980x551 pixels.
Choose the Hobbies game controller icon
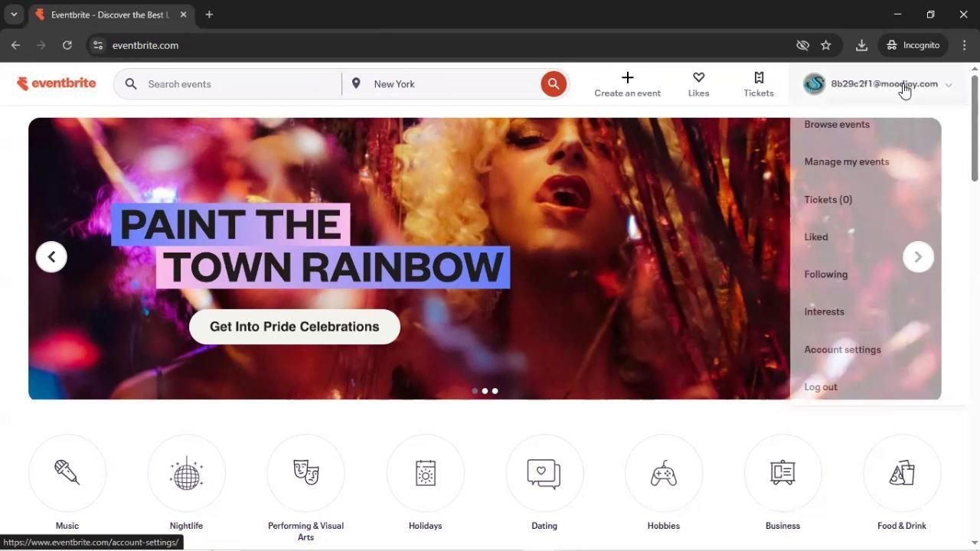[x=663, y=473]
